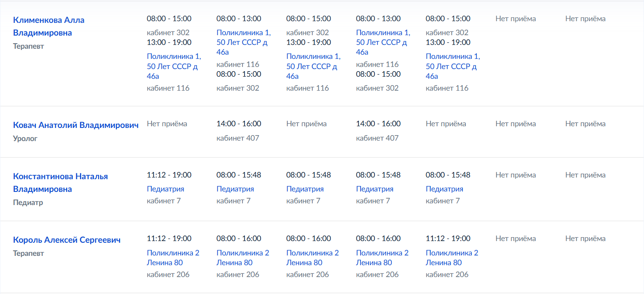This screenshot has width=644, height=294.
Task: Click Клименкова's second-column Поликлиника 1 link
Action: pos(244,42)
